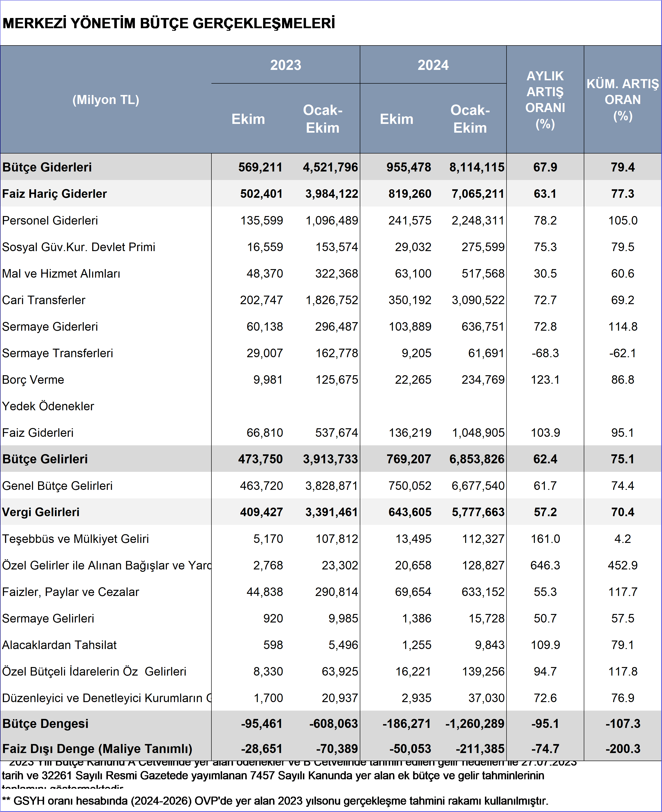Select Düzenleyici ve Denetleyici value 37,030

(486, 698)
